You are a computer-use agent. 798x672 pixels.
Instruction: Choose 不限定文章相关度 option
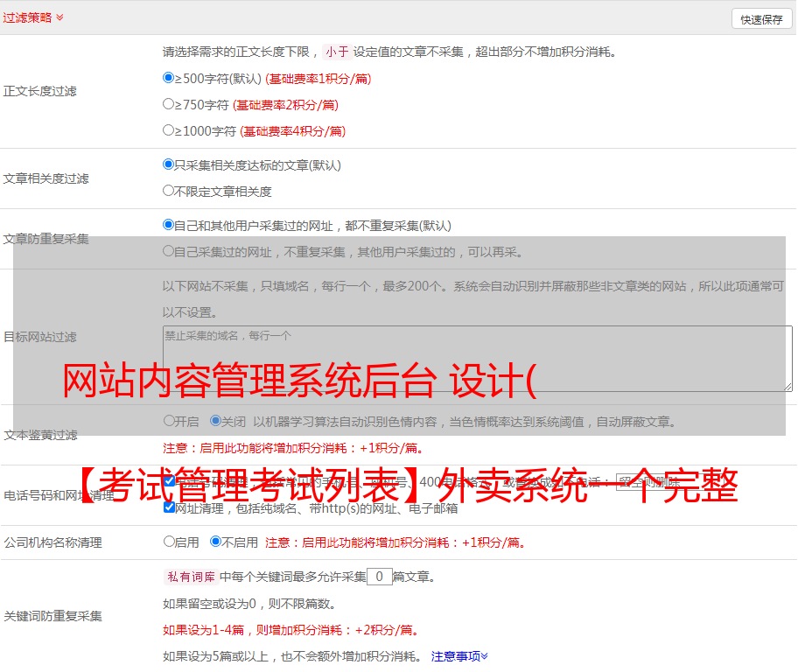169,191
